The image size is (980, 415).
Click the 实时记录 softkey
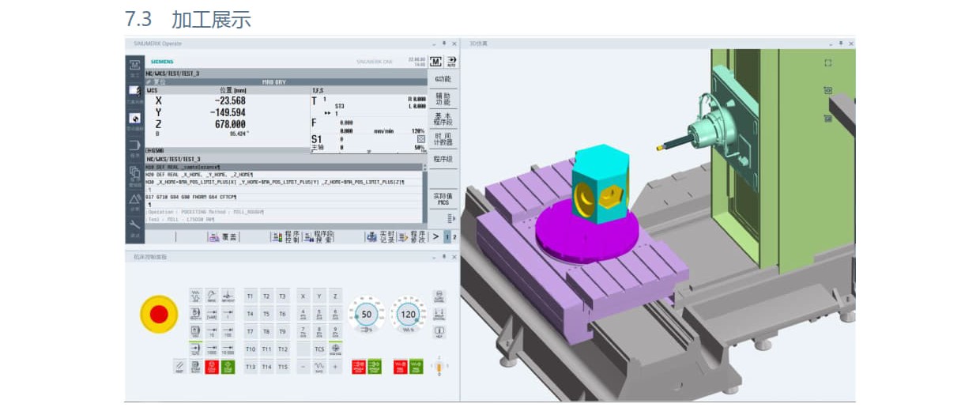point(381,236)
